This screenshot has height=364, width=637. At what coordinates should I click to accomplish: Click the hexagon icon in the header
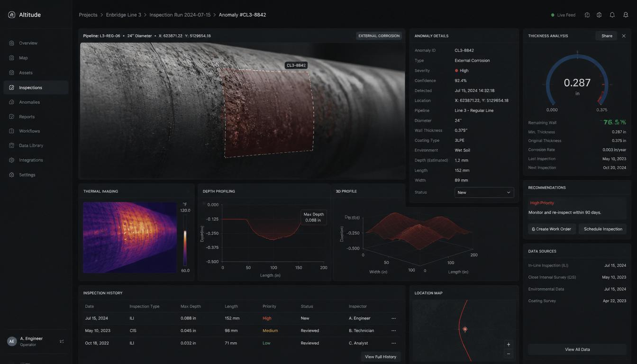599,15
